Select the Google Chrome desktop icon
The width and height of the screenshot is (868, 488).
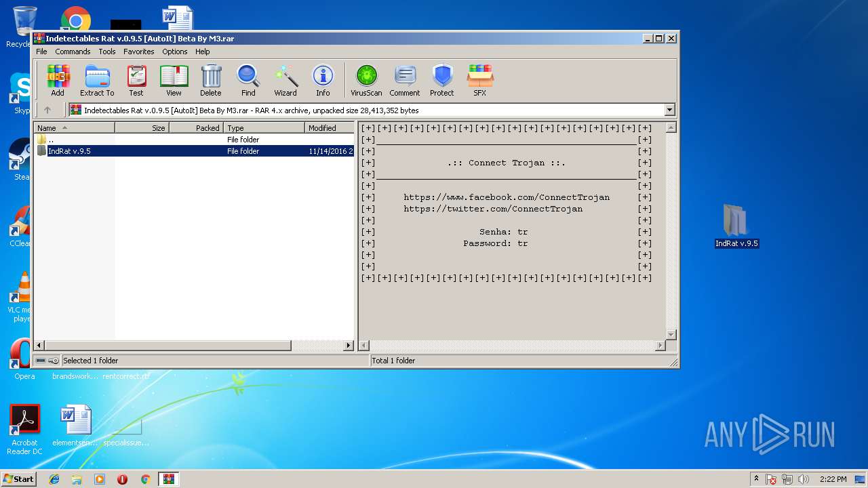[x=76, y=18]
